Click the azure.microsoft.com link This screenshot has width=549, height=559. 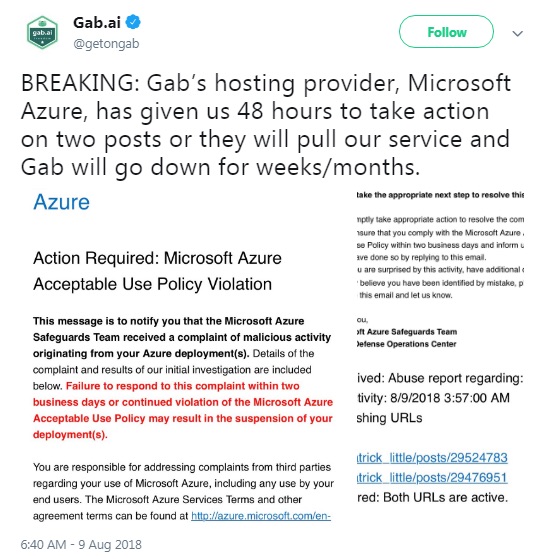(261, 516)
